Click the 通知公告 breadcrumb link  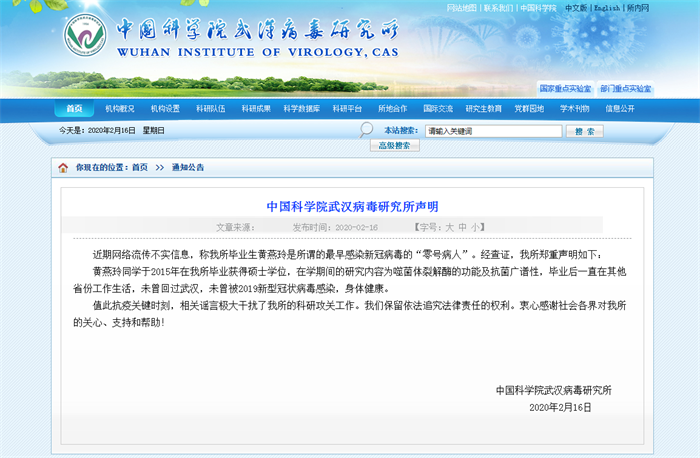pos(188,167)
